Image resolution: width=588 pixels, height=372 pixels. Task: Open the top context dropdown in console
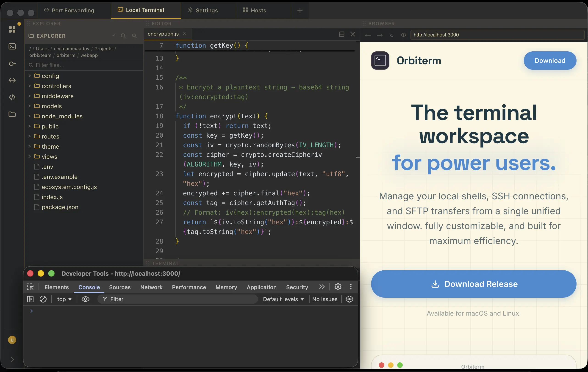click(64, 299)
